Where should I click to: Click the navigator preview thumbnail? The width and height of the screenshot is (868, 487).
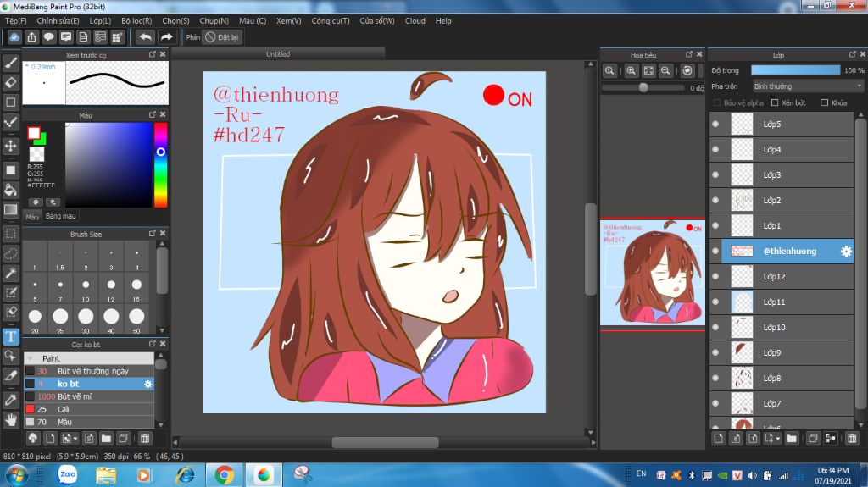[x=653, y=272]
